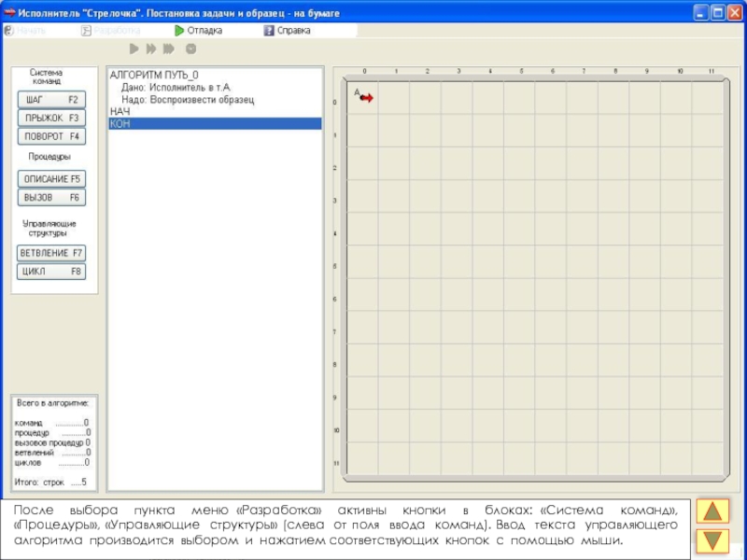
Task: Click the application icon in the title bar
Action: pyautogui.click(x=12, y=13)
